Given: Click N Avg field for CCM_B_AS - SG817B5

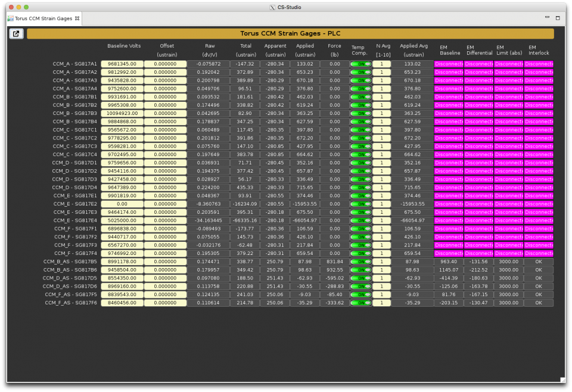Looking at the screenshot, I should [381, 262].
